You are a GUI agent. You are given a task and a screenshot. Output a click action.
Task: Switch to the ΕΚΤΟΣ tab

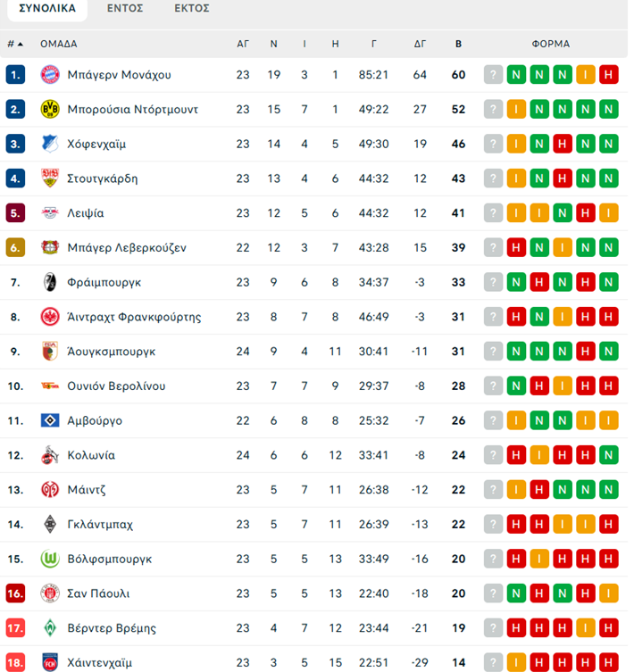(x=192, y=9)
